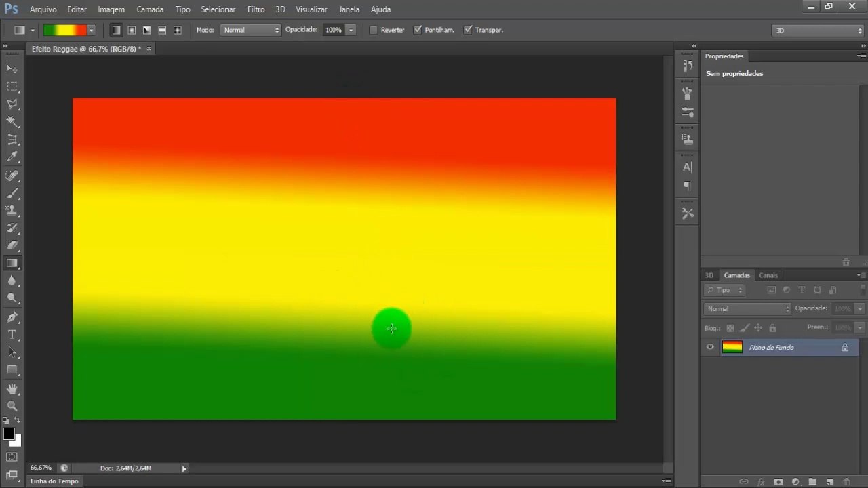Select the Blur tool
Screen dimensions: 868x488
12,281
